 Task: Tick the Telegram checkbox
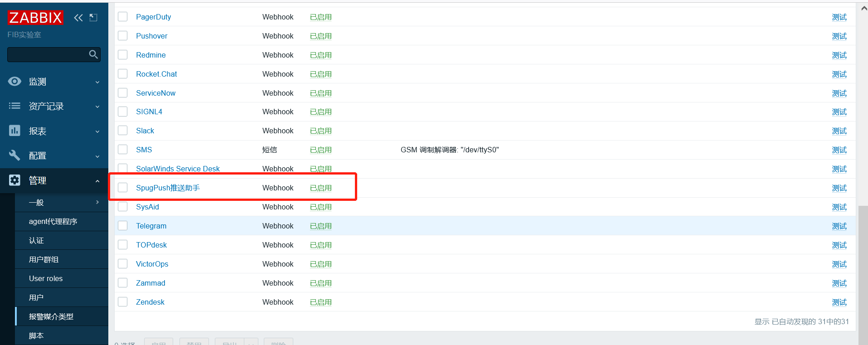(x=123, y=226)
